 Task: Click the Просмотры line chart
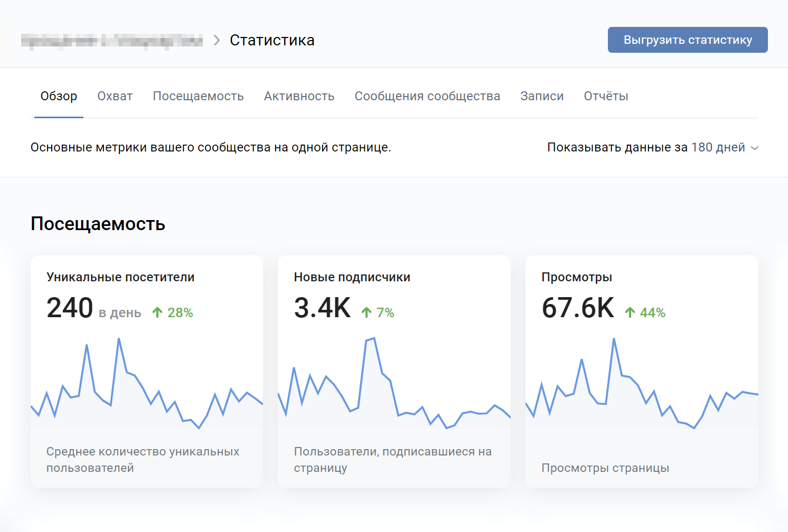click(x=642, y=384)
